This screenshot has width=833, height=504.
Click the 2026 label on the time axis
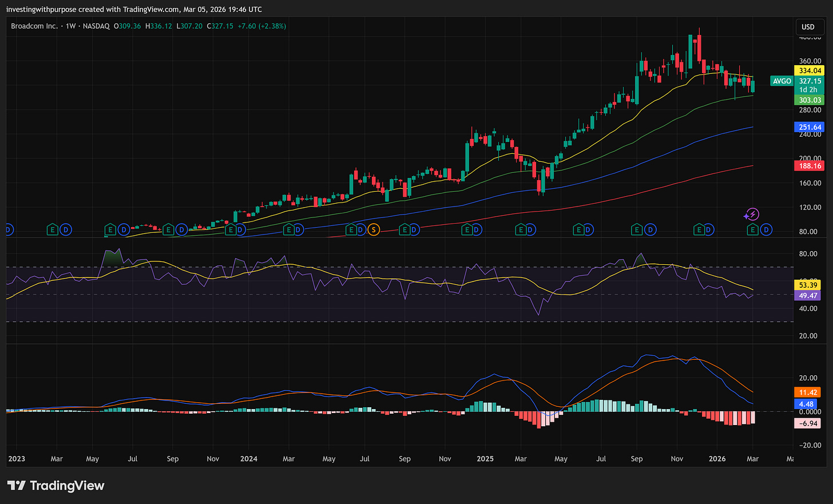(x=717, y=459)
